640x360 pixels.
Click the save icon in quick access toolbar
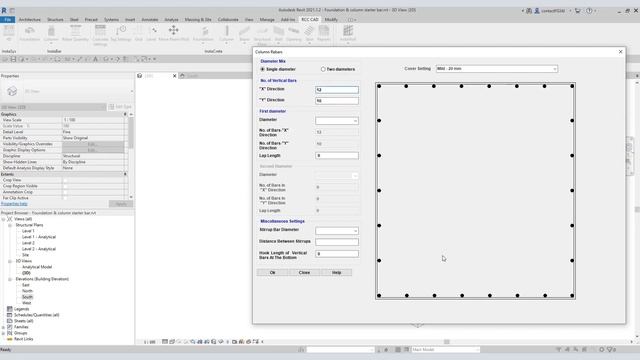coord(13,59)
